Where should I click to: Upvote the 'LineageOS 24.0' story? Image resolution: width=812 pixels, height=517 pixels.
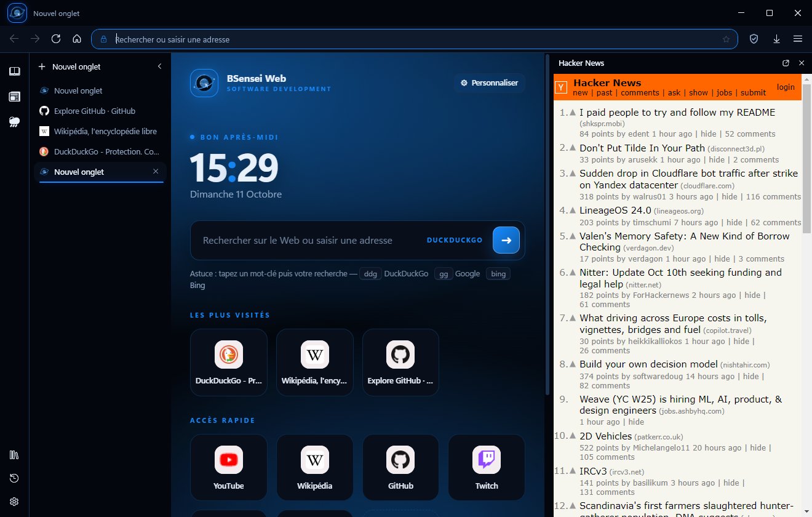[572, 210]
